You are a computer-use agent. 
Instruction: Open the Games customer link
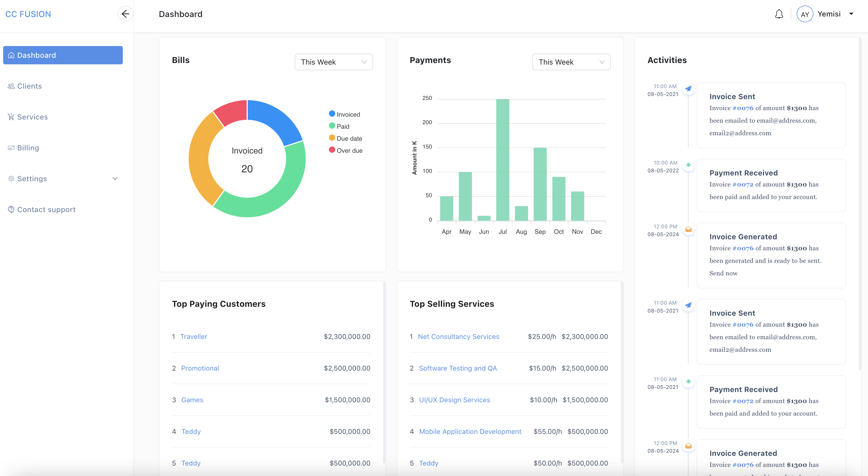point(192,400)
